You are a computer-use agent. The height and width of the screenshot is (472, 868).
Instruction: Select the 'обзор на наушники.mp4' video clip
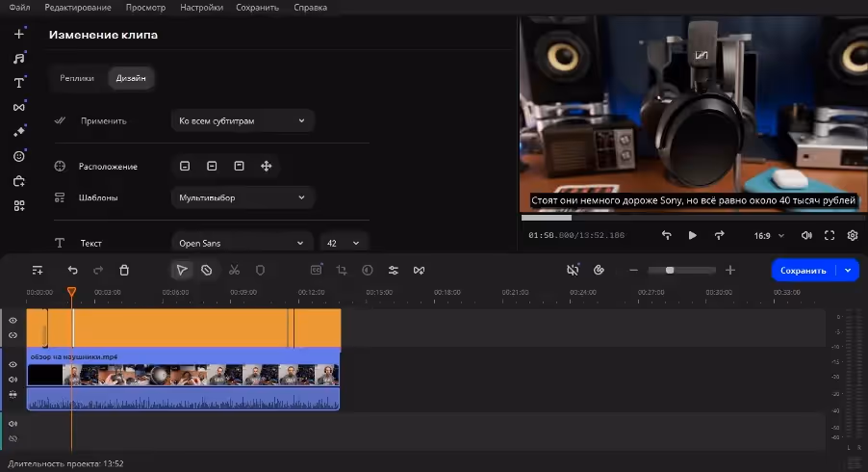click(x=183, y=380)
